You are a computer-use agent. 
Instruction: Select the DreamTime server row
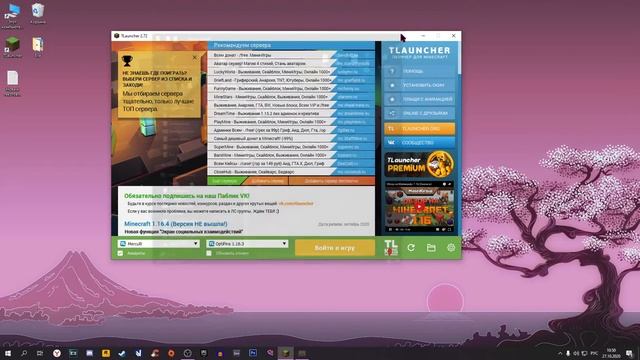click(291, 113)
